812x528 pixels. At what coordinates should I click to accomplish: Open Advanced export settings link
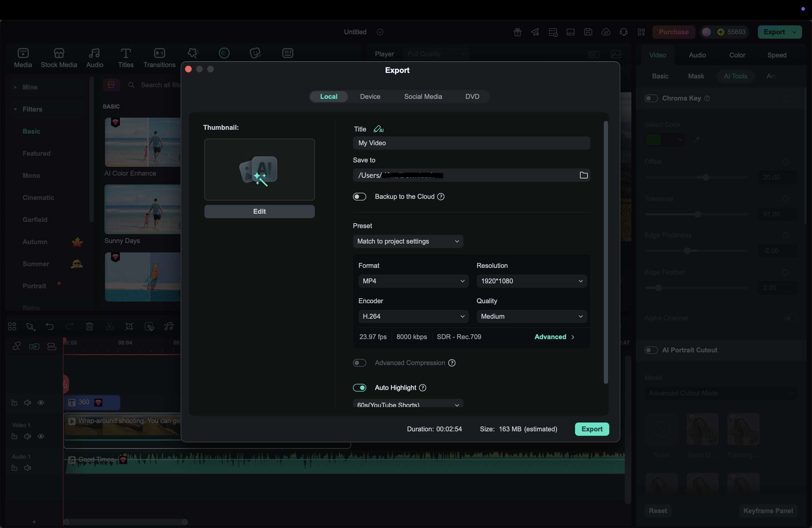pos(554,337)
